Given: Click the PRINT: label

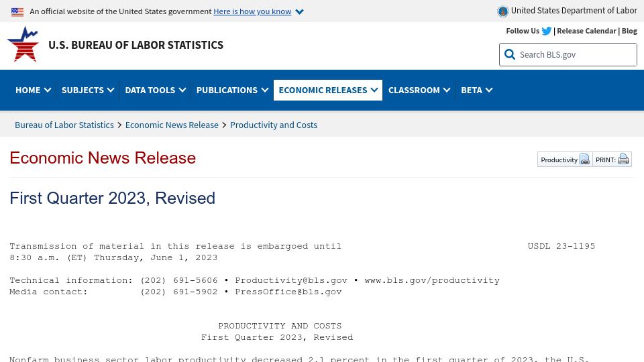Looking at the screenshot, I should [605, 160].
